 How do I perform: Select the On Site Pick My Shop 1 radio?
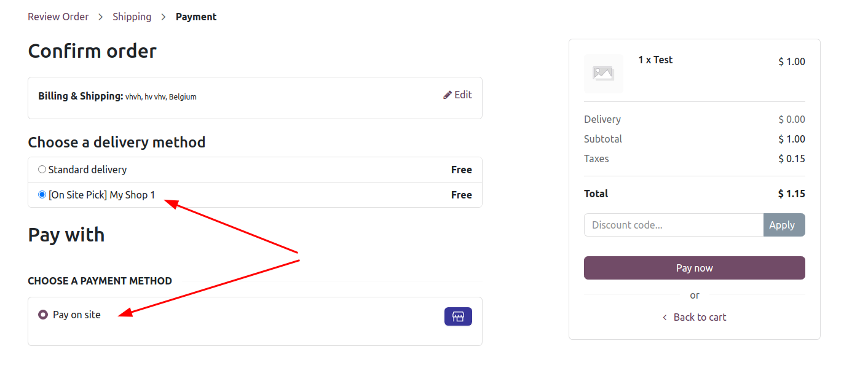click(42, 195)
